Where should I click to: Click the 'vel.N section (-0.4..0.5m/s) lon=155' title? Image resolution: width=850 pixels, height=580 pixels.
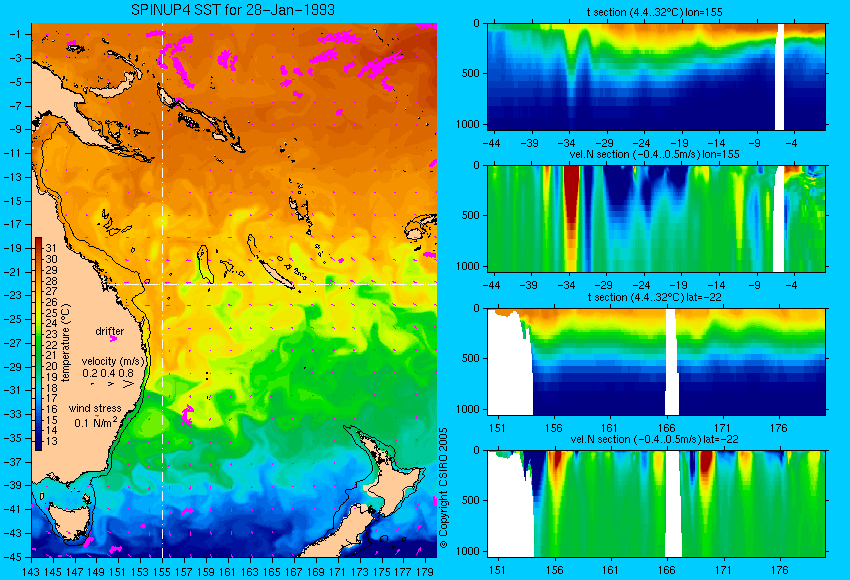coord(654,154)
